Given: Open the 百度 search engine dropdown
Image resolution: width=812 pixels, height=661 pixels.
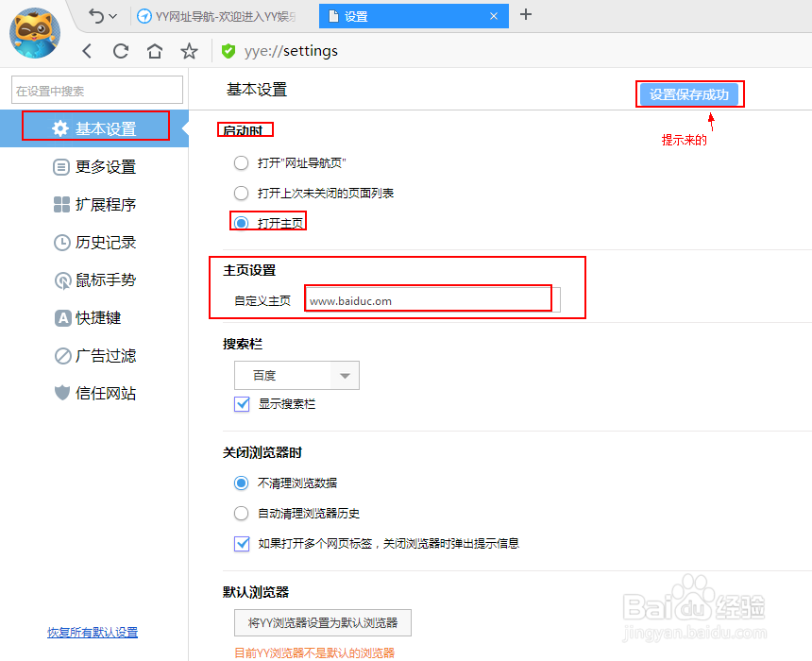Looking at the screenshot, I should (x=296, y=375).
